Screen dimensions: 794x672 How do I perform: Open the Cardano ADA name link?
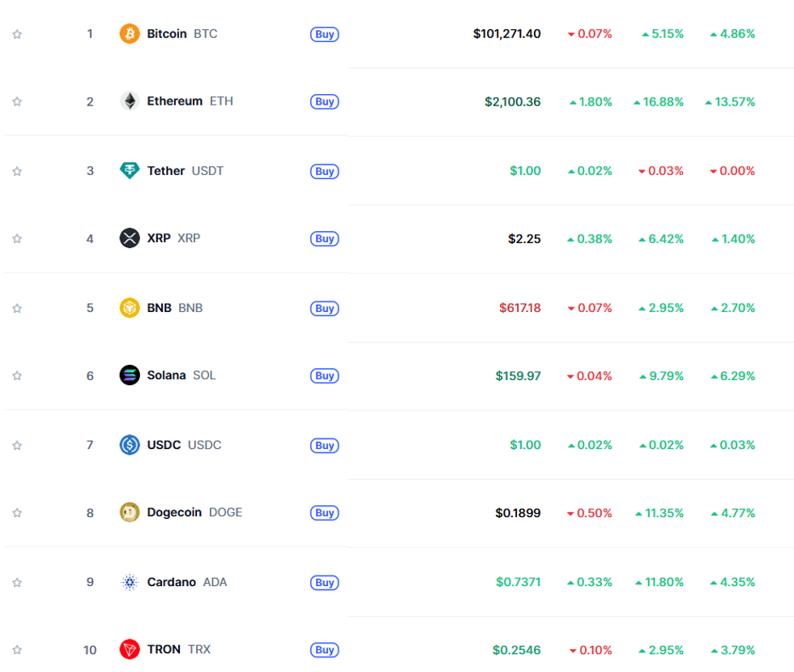(171, 582)
